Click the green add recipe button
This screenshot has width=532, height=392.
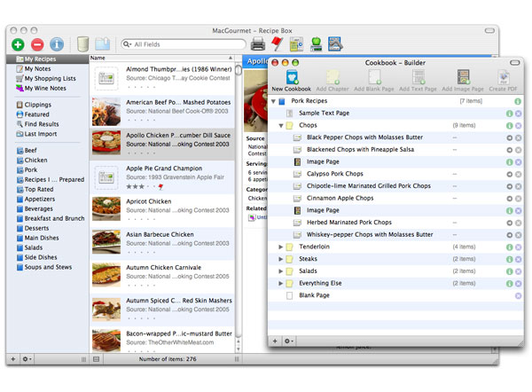click(x=18, y=44)
